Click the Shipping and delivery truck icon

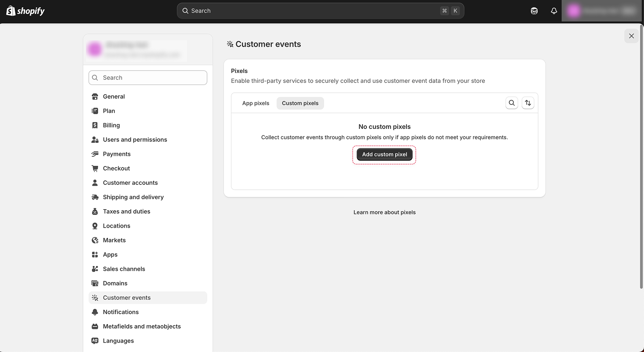(x=95, y=197)
